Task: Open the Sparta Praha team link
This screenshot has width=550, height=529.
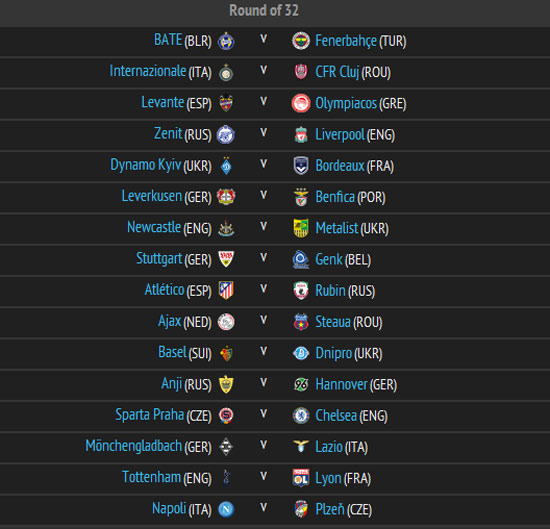Action: (150, 415)
